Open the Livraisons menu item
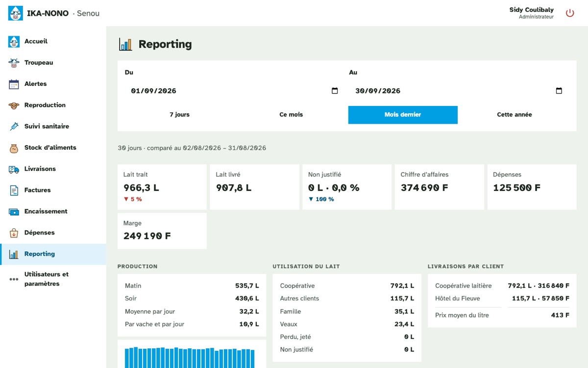The image size is (588, 368). point(53,169)
